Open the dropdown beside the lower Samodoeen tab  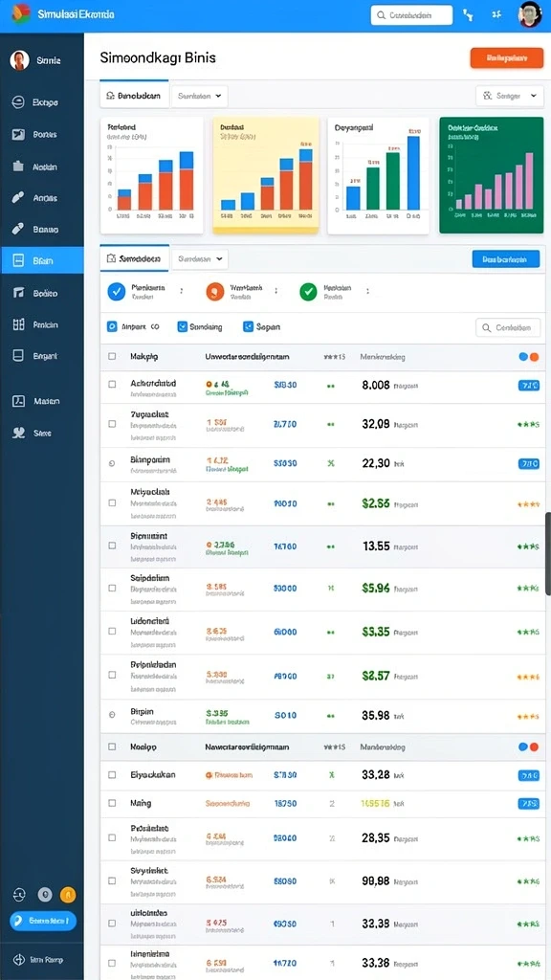click(200, 258)
